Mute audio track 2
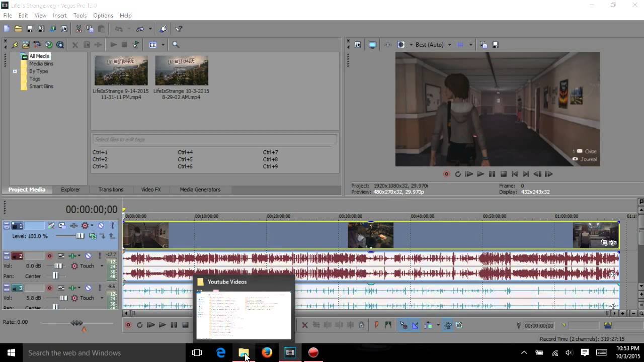 (88, 256)
